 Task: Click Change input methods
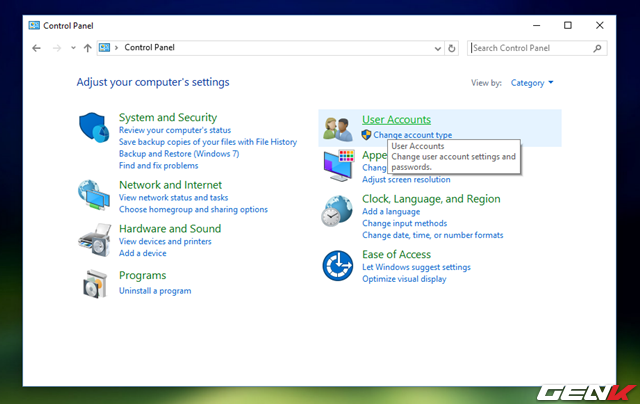[x=404, y=223]
